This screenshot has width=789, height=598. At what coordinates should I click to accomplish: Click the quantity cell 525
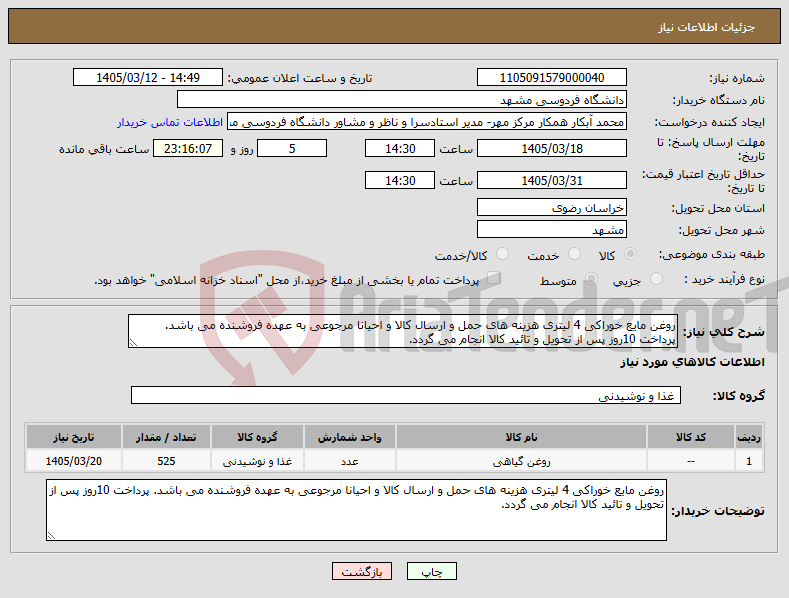pos(166,461)
